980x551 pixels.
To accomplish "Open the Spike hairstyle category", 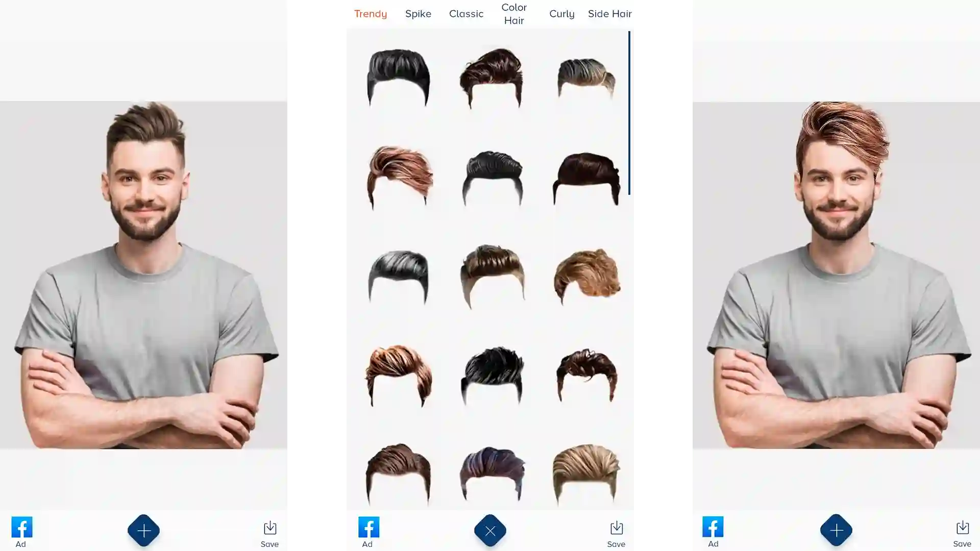I will [x=418, y=13].
